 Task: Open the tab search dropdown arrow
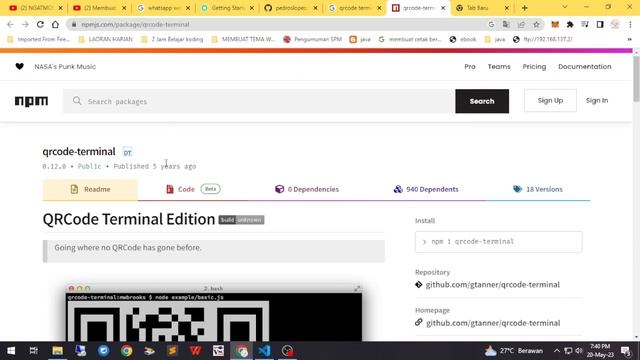coord(565,7)
